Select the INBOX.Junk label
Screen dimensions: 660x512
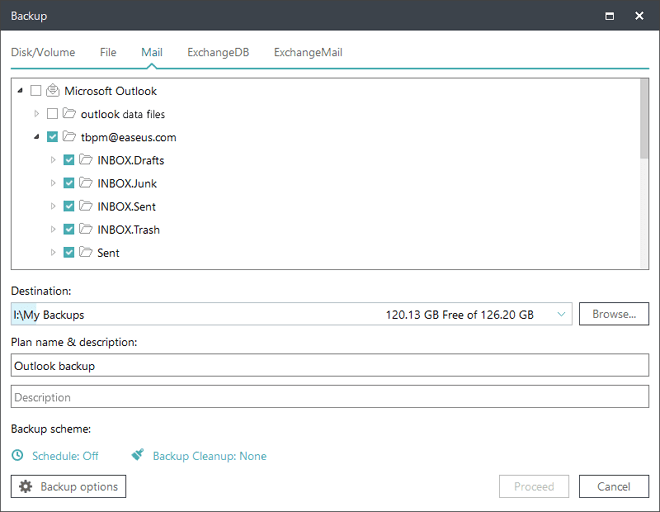coord(127,184)
